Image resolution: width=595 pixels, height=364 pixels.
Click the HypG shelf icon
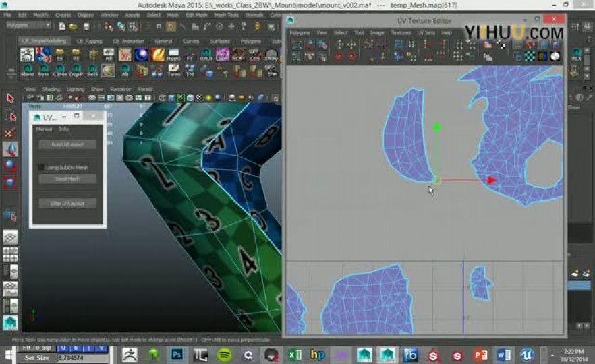tap(174, 55)
